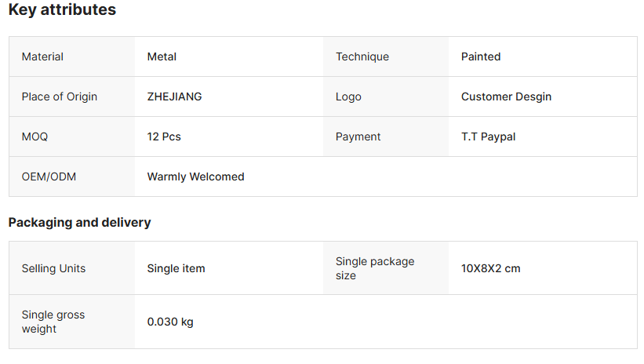
Task: Click the 0.030 kg weight value
Action: tap(170, 322)
